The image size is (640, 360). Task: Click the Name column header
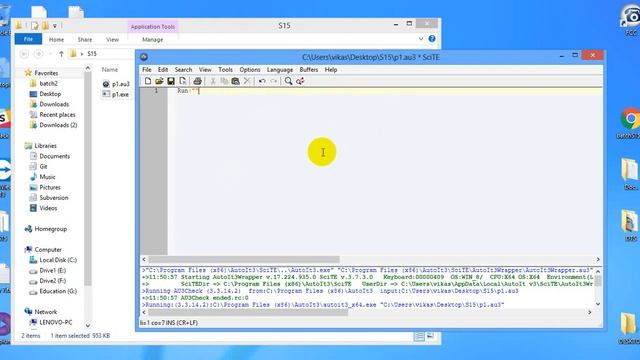click(x=110, y=70)
